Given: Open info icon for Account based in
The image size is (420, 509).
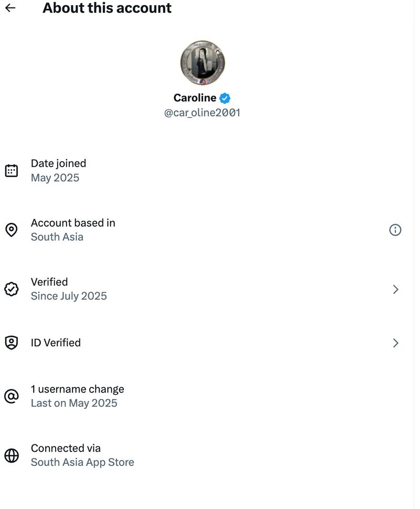Looking at the screenshot, I should pyautogui.click(x=395, y=230).
